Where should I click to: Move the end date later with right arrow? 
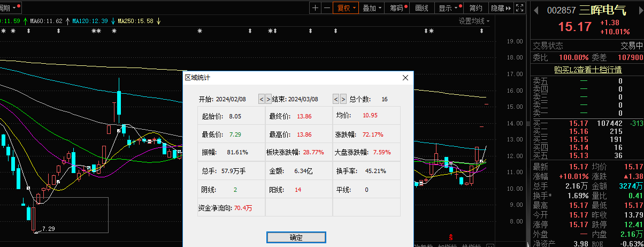tap(343, 99)
